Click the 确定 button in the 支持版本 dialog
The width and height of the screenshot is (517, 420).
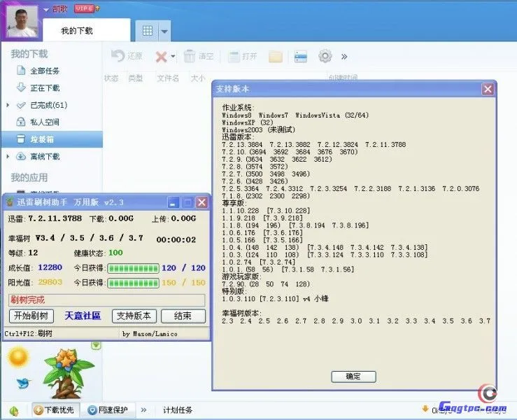tap(353, 377)
